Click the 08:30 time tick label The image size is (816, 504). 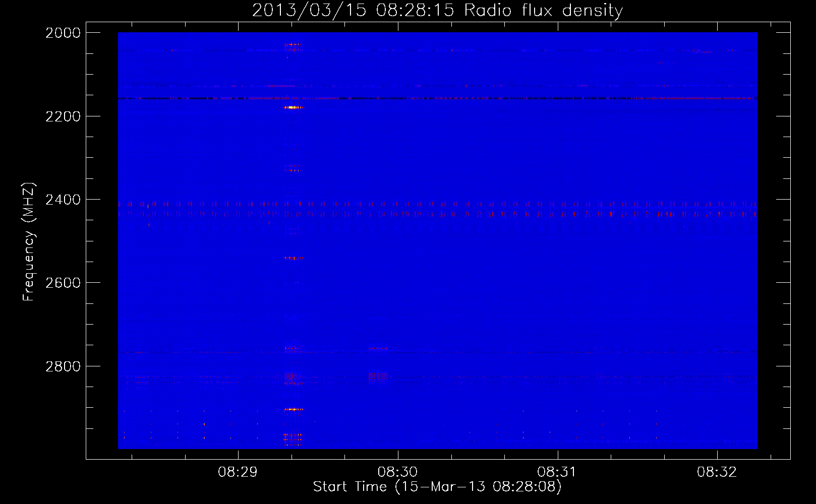(x=397, y=472)
